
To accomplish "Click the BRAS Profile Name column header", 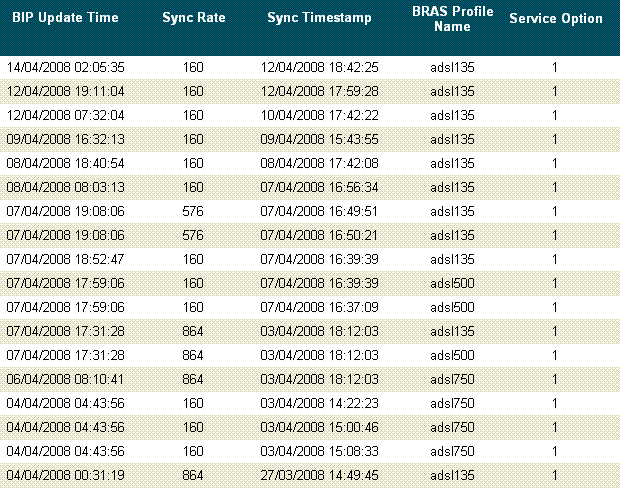I will pos(452,19).
